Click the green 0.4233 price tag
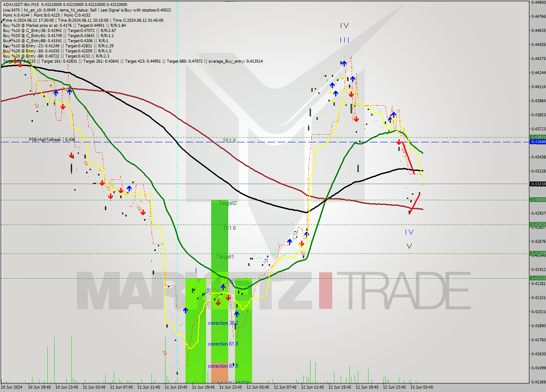 pyautogui.click(x=537, y=278)
